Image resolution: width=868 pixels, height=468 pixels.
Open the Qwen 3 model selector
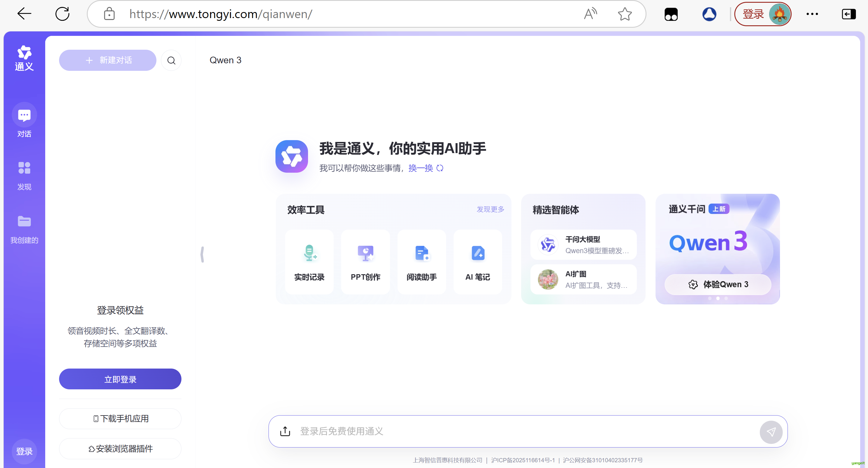click(225, 60)
